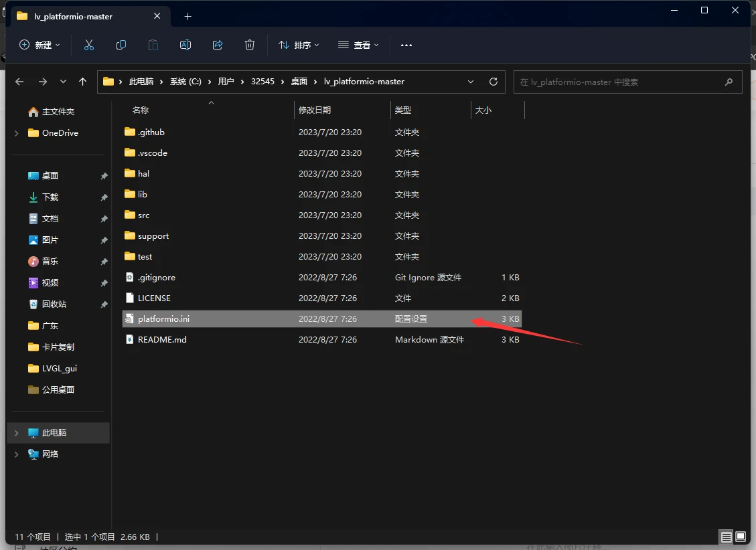This screenshot has height=550, width=756.
Task: Click the Paste clipboard icon
Action: point(153,45)
